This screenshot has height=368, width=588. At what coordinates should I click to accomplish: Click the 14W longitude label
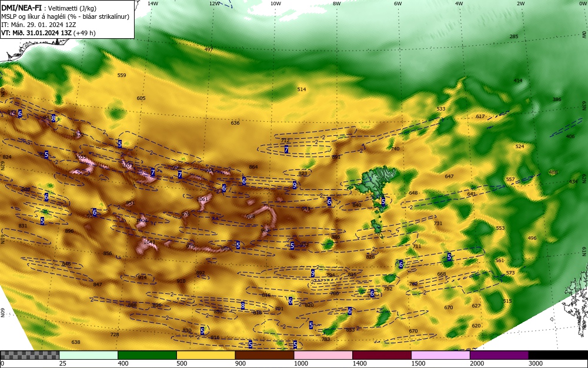[x=153, y=4]
